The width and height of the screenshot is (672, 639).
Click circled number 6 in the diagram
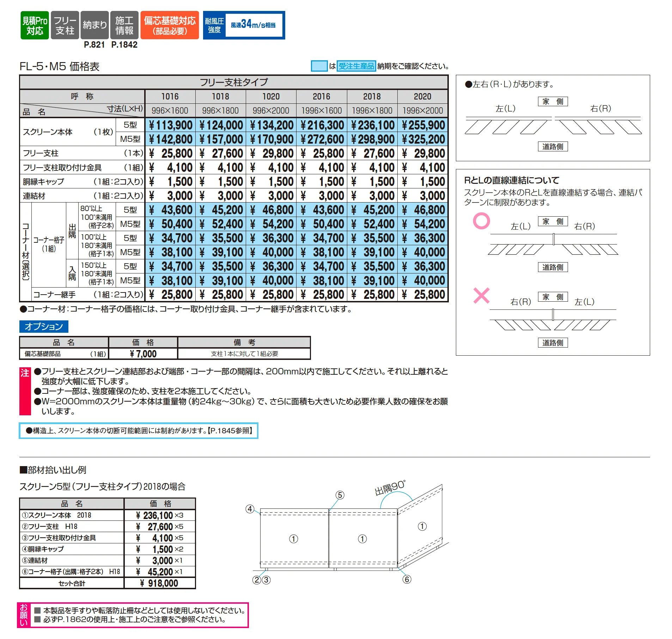(407, 579)
